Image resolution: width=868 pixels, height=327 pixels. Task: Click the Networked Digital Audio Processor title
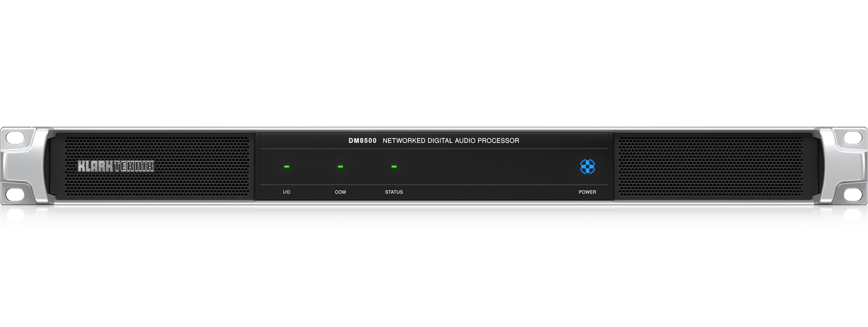(x=451, y=141)
